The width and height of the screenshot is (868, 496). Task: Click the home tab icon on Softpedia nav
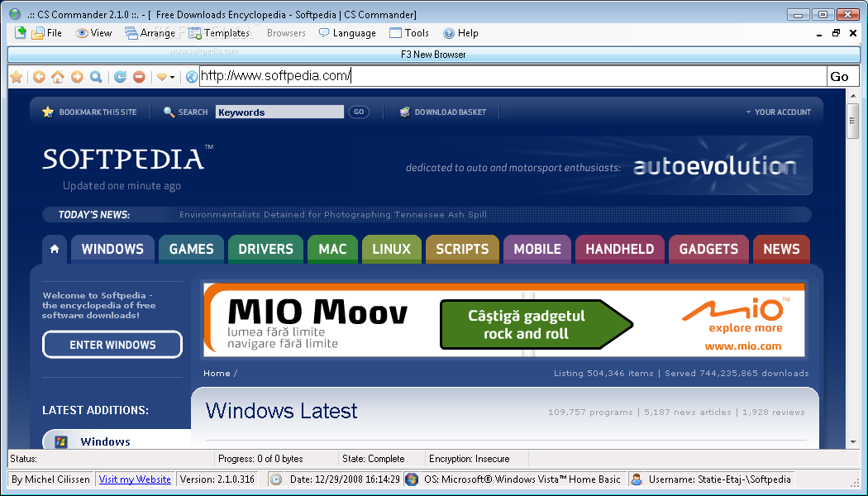click(55, 249)
